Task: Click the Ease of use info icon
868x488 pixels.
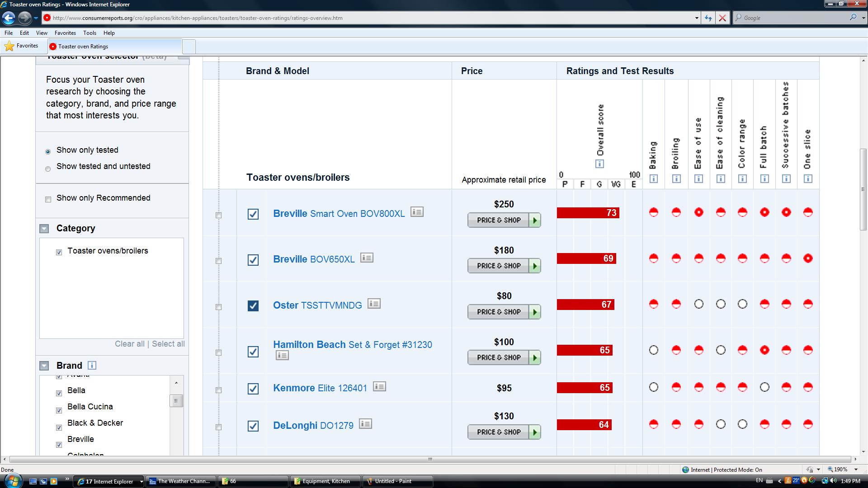Action: pos(698,179)
